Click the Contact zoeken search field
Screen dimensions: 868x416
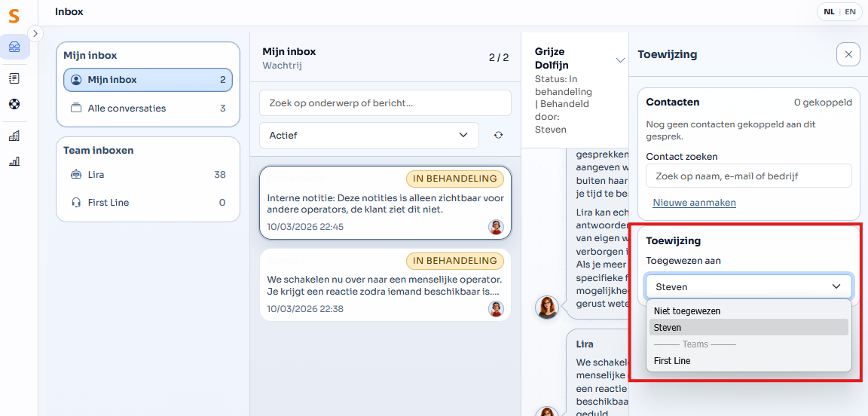click(x=748, y=176)
